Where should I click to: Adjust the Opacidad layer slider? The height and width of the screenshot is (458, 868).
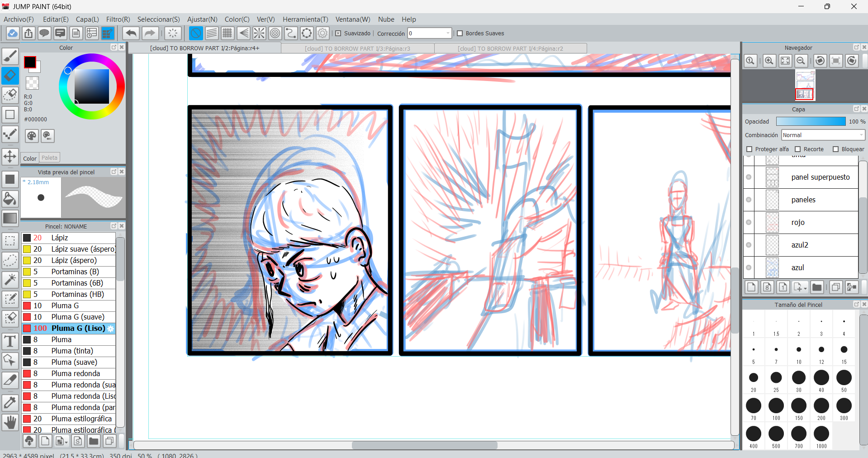click(x=811, y=121)
